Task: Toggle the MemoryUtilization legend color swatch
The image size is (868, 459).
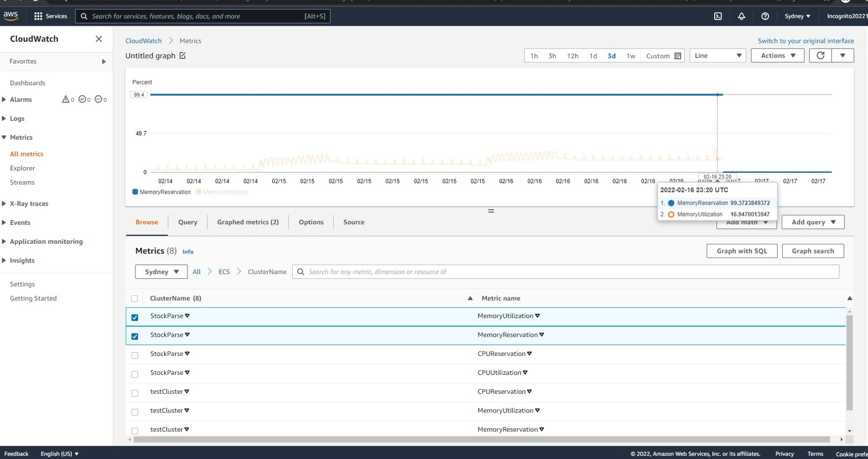Action: (198, 192)
